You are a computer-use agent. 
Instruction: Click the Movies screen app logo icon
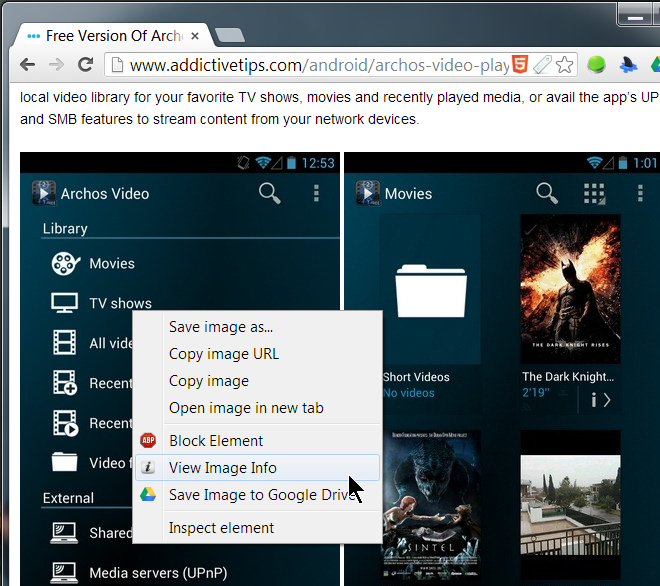[367, 193]
